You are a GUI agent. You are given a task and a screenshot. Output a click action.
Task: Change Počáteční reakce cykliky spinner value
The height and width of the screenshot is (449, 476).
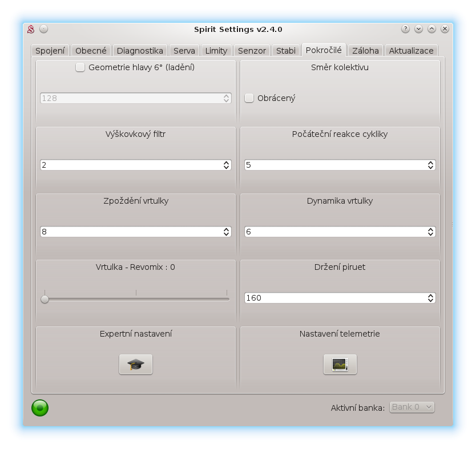point(430,165)
